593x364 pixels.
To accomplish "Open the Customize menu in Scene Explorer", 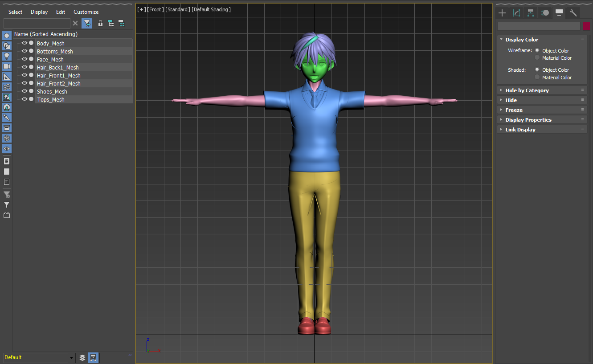I will click(86, 12).
